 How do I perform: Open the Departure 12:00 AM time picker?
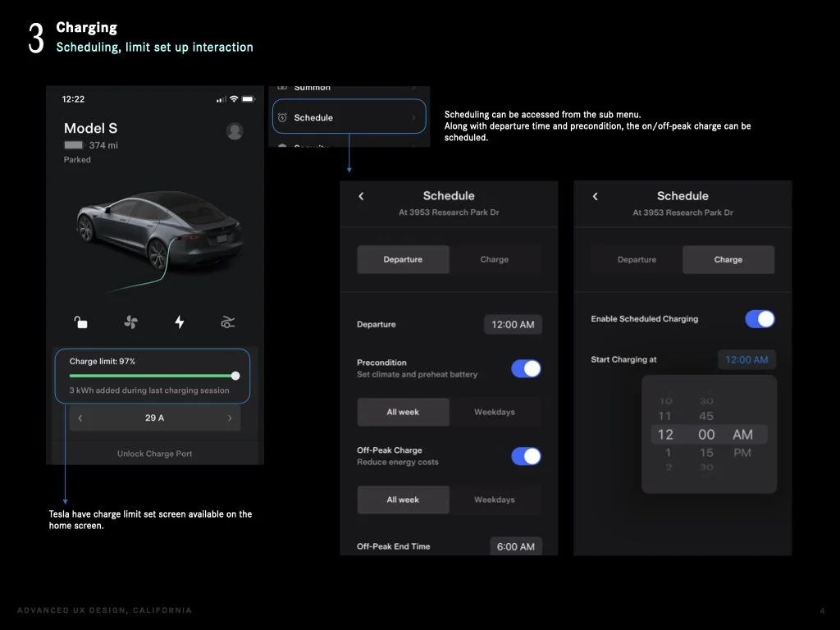tap(513, 325)
